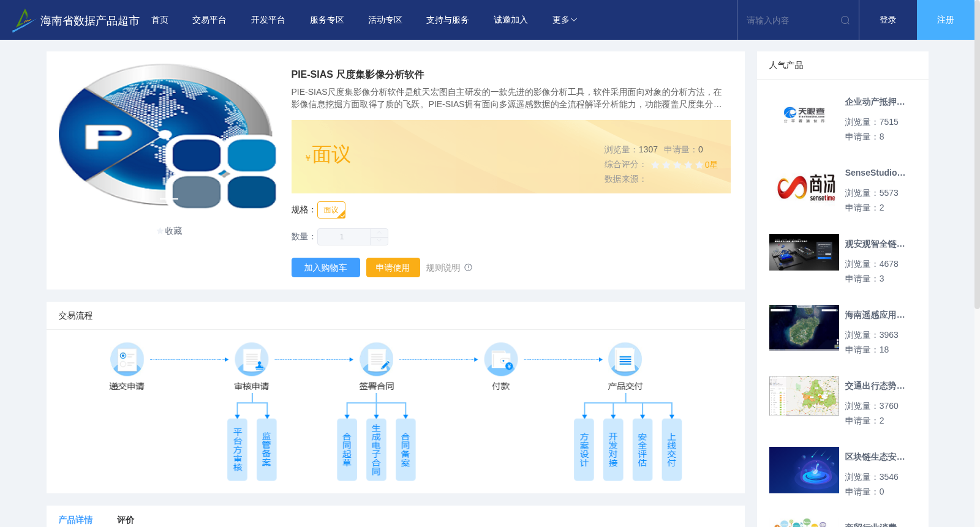Open the SenseStudio... product title
Screen dimensions: 980x527
875,173
